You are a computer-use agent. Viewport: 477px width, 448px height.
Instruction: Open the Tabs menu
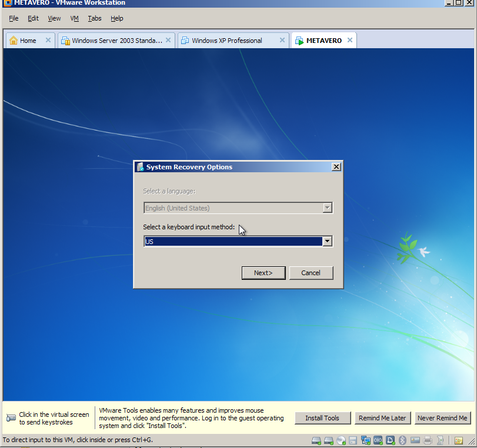tap(95, 19)
